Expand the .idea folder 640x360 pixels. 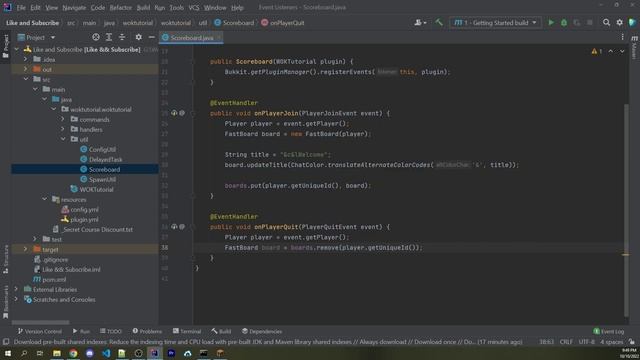pos(26,59)
